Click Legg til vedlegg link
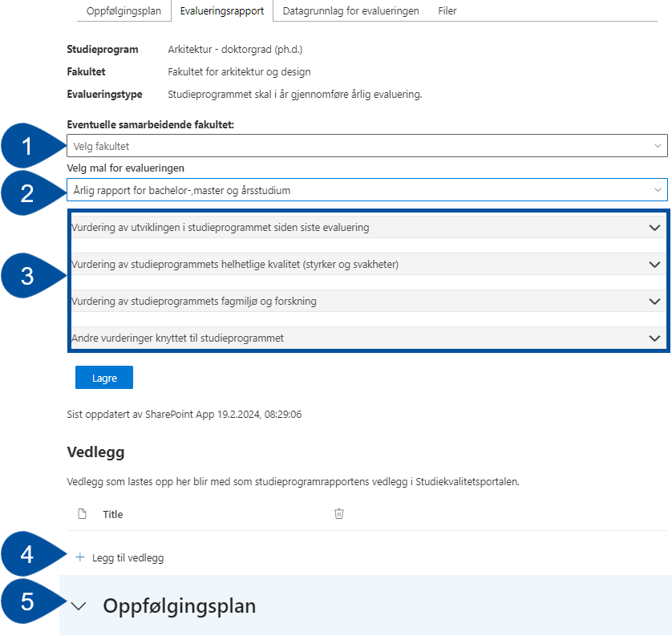This screenshot has height=636, width=672. pos(128,557)
